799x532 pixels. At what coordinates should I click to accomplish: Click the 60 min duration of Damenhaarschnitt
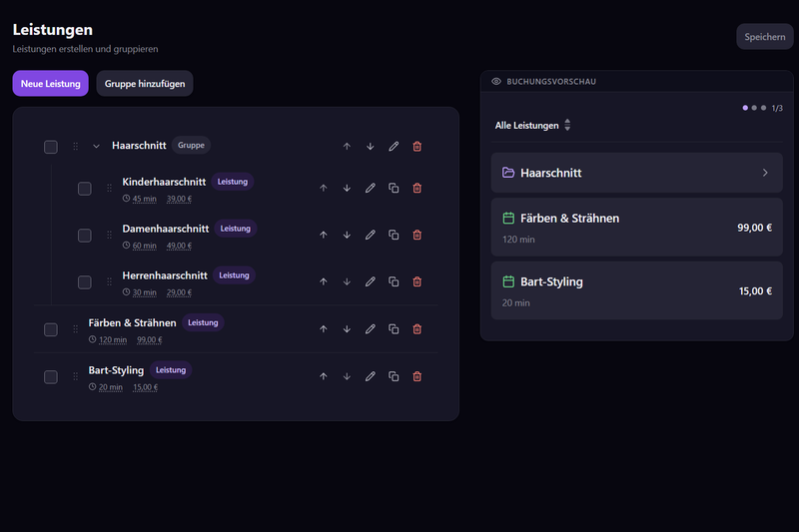pos(144,246)
